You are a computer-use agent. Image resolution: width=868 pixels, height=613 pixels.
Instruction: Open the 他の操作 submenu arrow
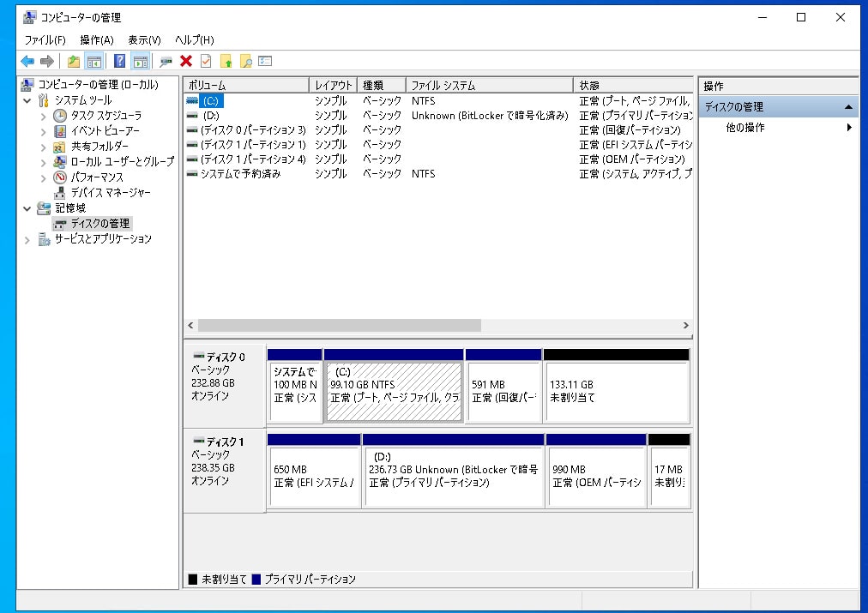point(849,128)
